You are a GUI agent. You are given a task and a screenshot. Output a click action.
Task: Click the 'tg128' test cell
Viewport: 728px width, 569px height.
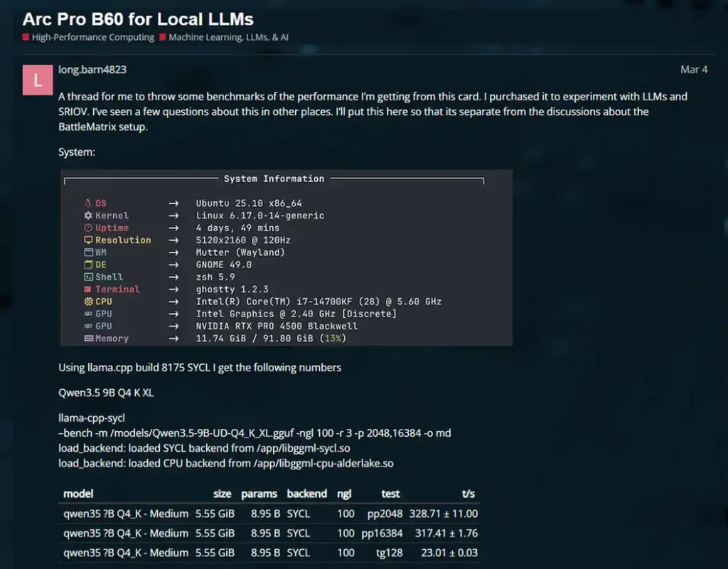click(390, 553)
